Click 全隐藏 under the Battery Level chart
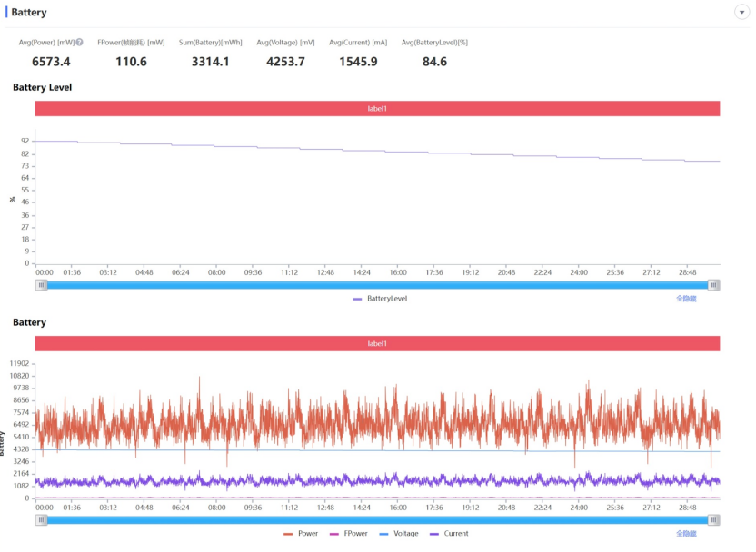 pos(686,298)
